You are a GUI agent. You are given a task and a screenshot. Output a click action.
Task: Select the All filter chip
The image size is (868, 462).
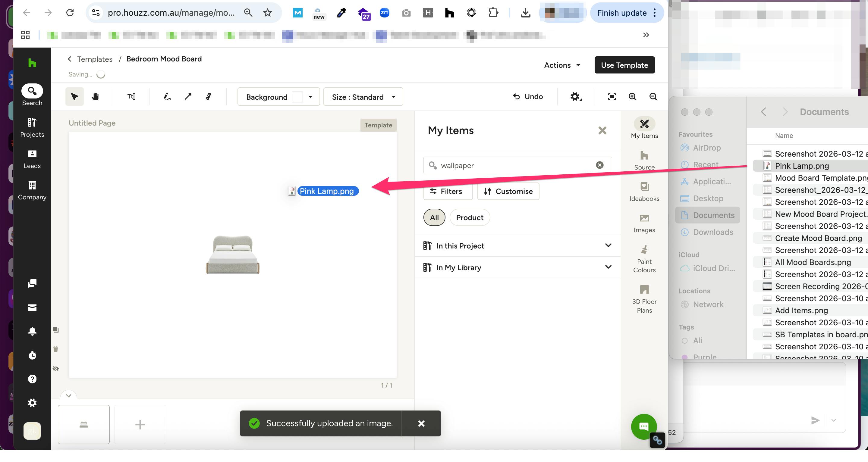coord(434,217)
